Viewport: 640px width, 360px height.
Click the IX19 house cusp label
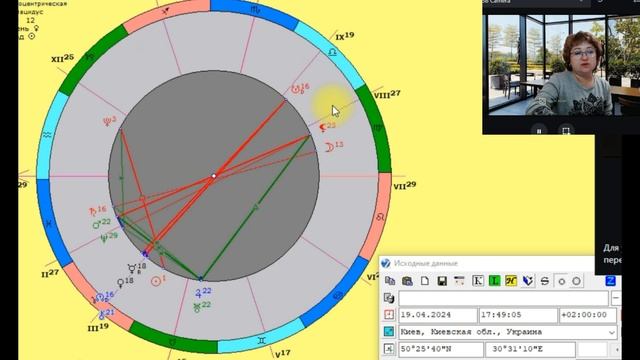pos(344,36)
